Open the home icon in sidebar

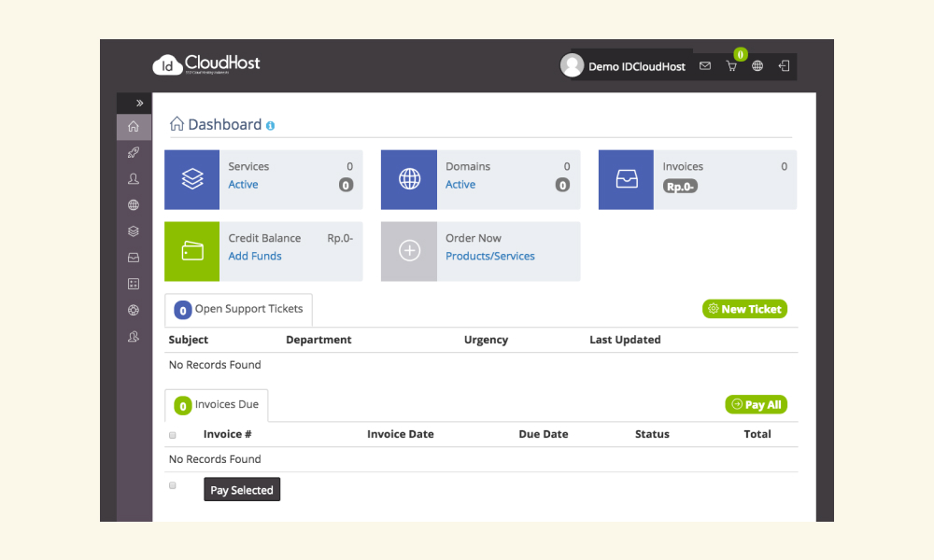pos(134,126)
